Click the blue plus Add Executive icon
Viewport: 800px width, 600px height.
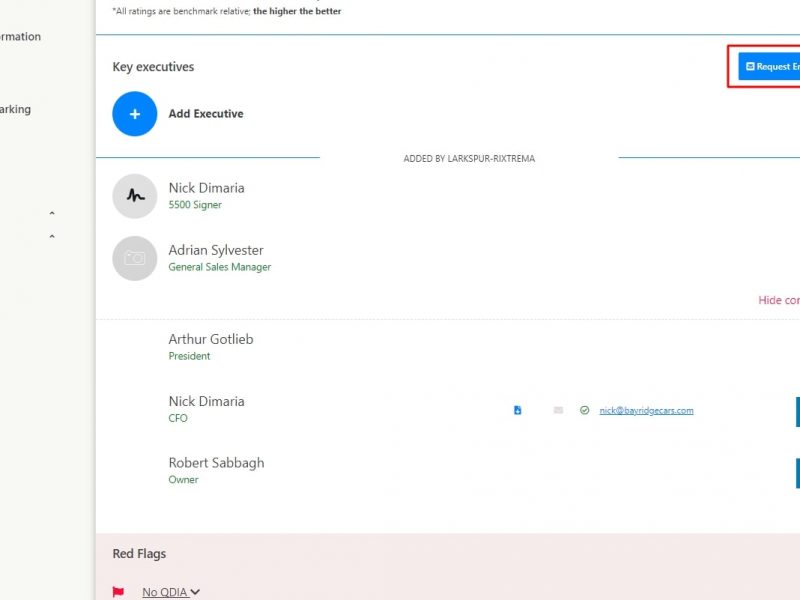(x=135, y=114)
